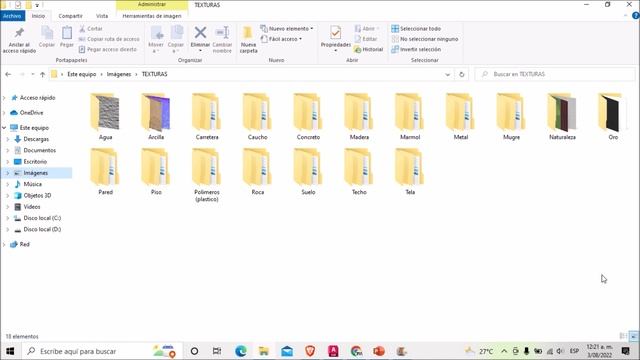Select the Polimeros (plastico) folder
This screenshot has height=360, width=640.
point(207,175)
